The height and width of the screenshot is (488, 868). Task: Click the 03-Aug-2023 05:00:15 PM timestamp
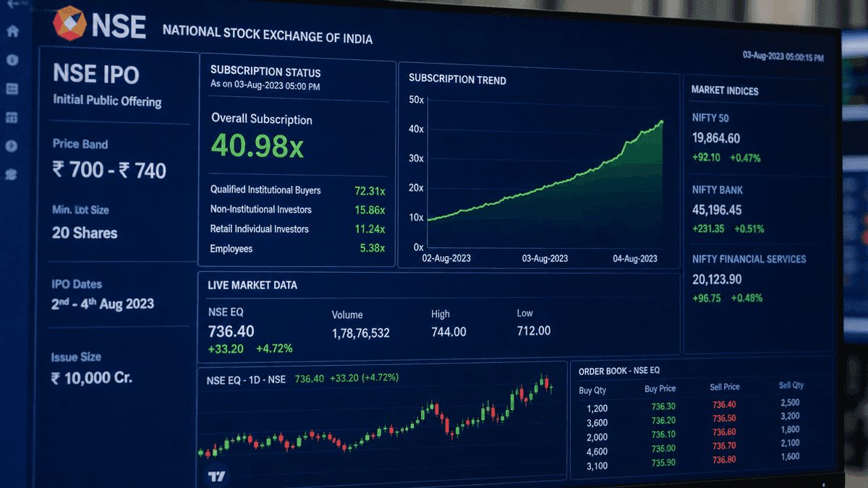click(783, 56)
